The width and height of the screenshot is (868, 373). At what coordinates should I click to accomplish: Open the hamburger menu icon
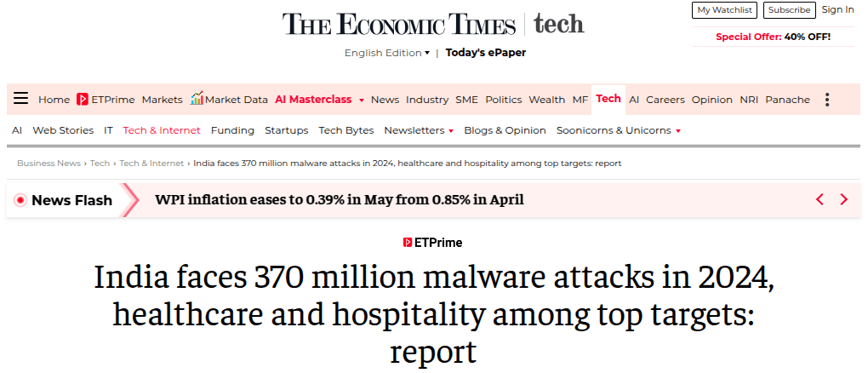(20, 99)
